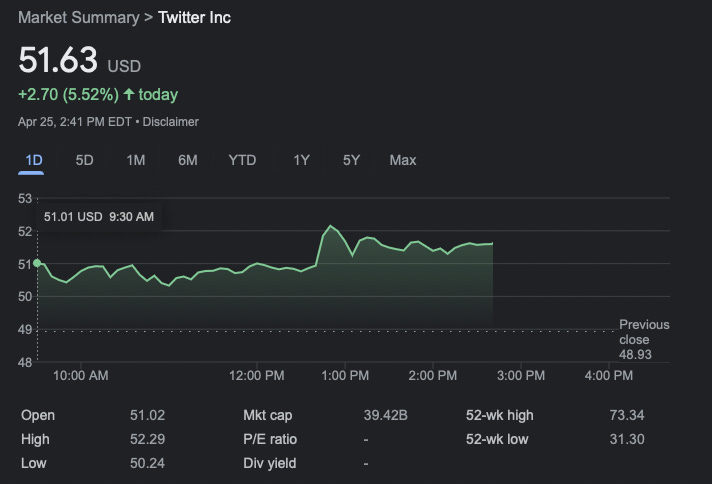Click the 10:00 AM axis label
The height and width of the screenshot is (484, 712).
81,376
